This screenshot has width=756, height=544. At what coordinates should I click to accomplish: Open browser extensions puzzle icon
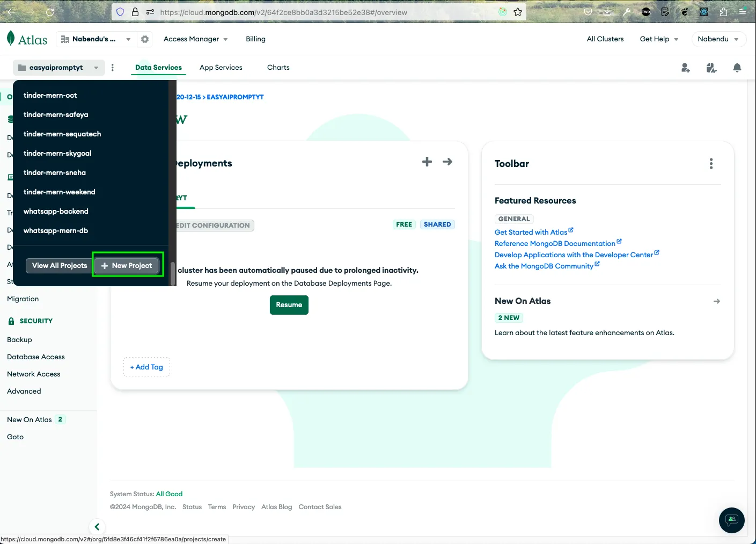coord(723,12)
